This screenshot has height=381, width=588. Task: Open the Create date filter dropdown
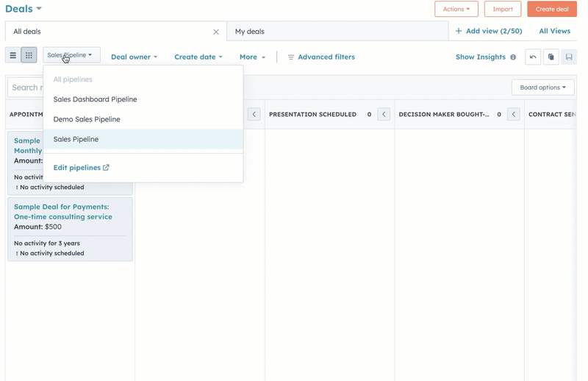[x=198, y=57]
